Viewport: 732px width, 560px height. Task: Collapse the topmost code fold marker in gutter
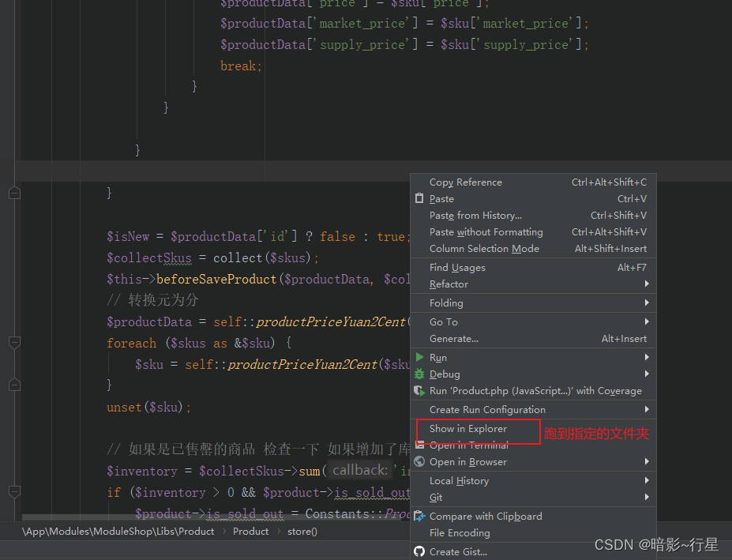point(13,192)
